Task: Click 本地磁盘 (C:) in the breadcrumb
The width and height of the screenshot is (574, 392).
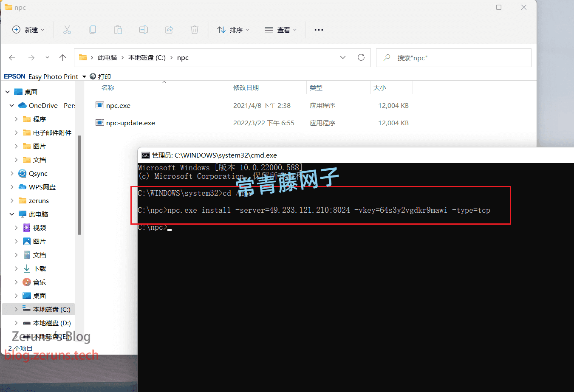Action: coord(147,58)
